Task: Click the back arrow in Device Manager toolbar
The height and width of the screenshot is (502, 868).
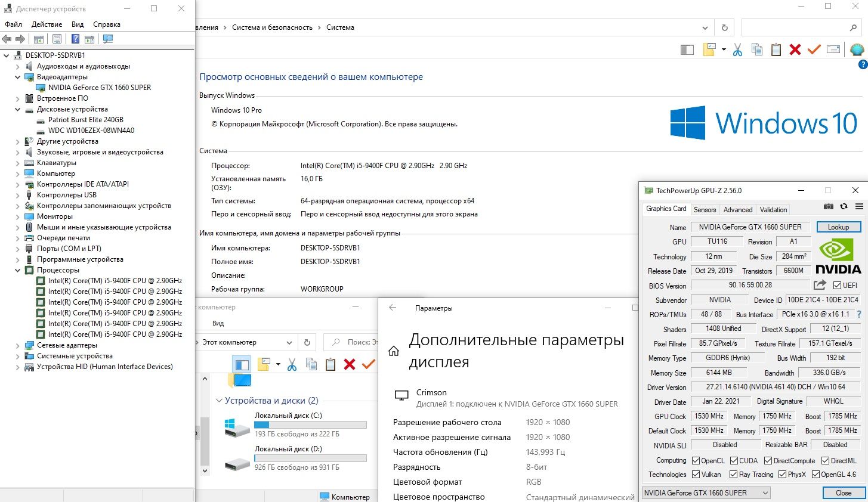Action: click(x=7, y=39)
